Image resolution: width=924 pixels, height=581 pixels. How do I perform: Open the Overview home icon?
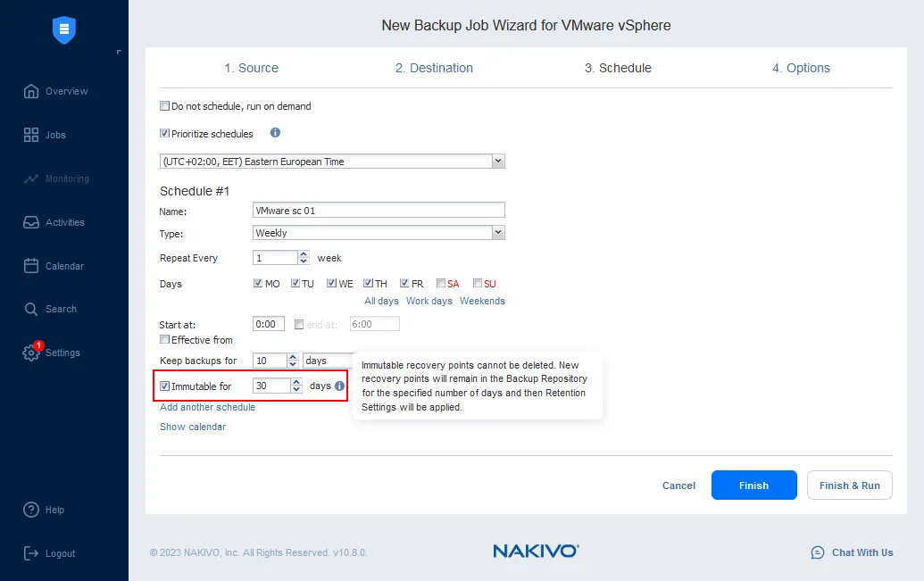pos(31,91)
